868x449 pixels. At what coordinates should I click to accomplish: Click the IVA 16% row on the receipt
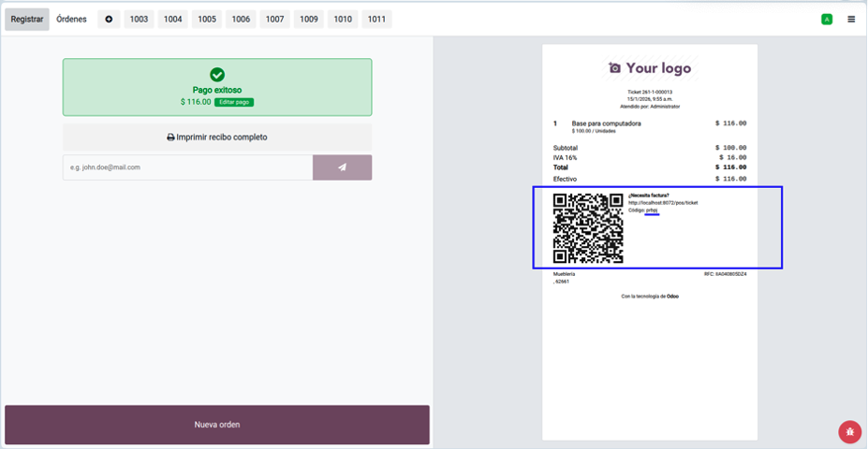click(x=650, y=157)
